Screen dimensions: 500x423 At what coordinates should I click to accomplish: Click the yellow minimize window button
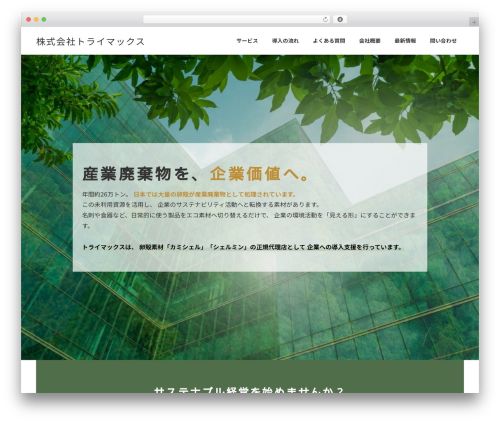[36, 20]
